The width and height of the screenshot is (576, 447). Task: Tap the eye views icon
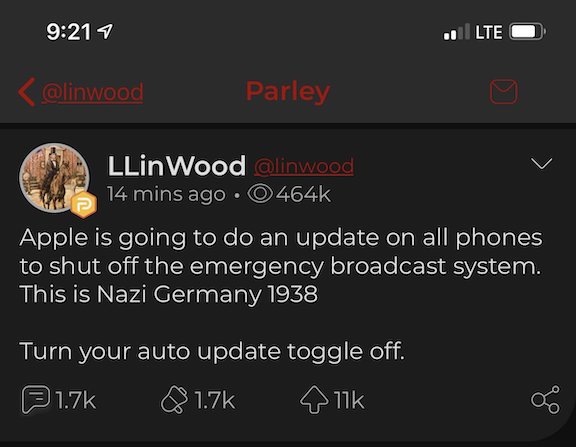(260, 194)
